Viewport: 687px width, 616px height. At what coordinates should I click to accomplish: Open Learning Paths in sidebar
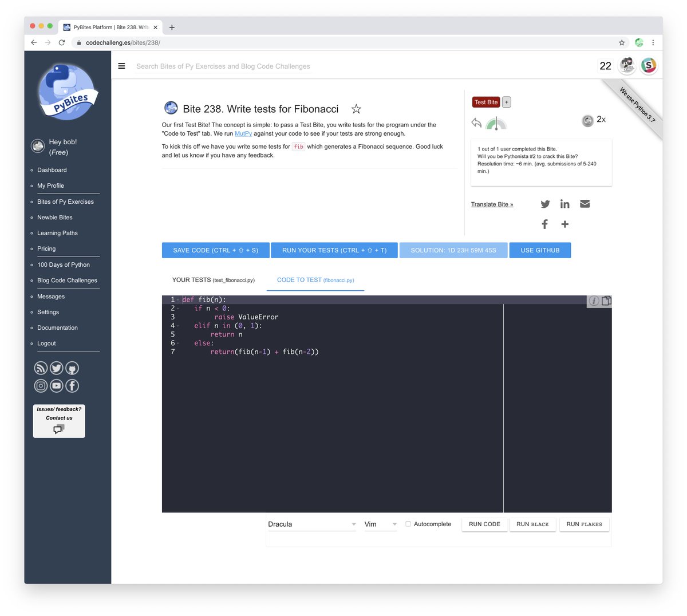click(57, 233)
